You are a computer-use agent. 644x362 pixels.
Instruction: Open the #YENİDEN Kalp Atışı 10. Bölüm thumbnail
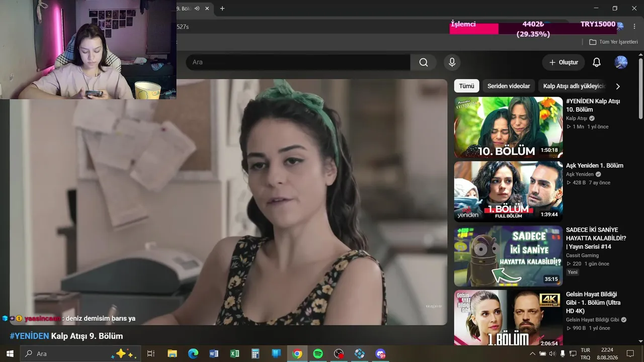[x=509, y=127]
